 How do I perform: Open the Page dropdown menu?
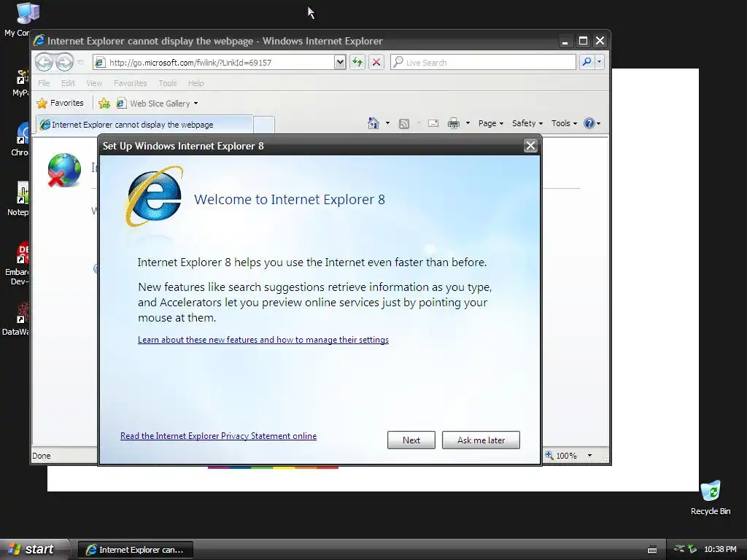pyautogui.click(x=491, y=123)
